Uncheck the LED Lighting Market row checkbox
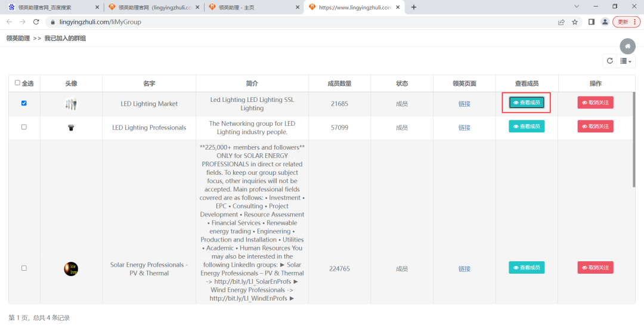Viewport: 644px width, 325px height. tap(24, 103)
